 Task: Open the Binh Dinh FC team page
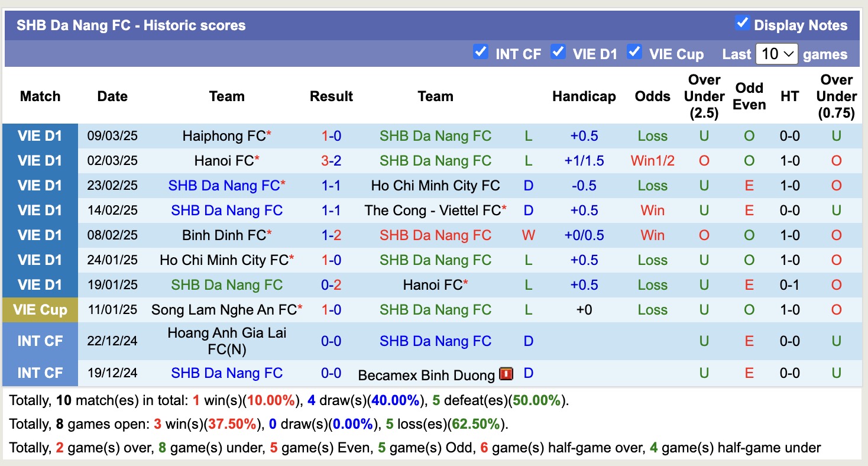point(224,235)
